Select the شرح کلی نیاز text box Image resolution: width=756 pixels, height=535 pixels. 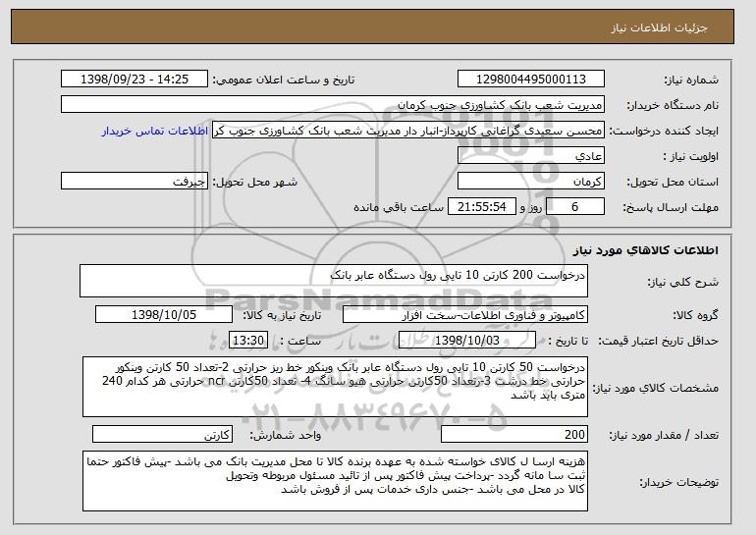(334, 281)
